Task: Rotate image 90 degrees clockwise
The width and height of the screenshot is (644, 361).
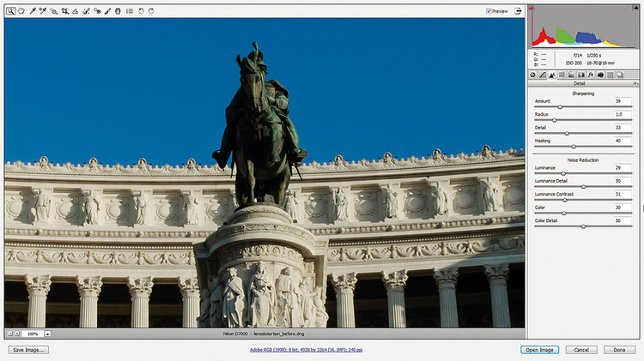Action: (x=151, y=11)
